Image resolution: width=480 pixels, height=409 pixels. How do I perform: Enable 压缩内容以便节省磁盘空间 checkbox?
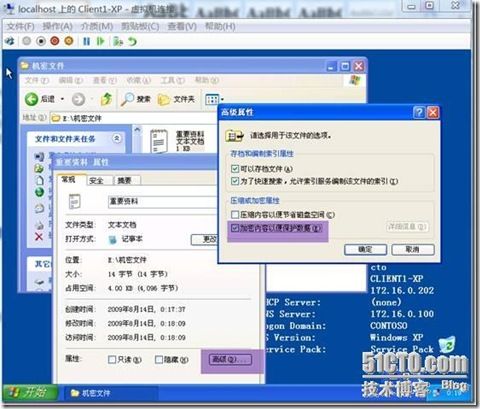tap(235, 215)
